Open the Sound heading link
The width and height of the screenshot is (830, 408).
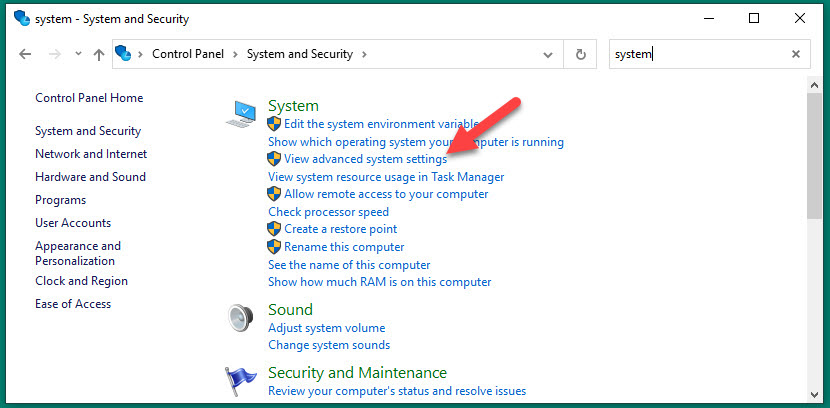[290, 310]
